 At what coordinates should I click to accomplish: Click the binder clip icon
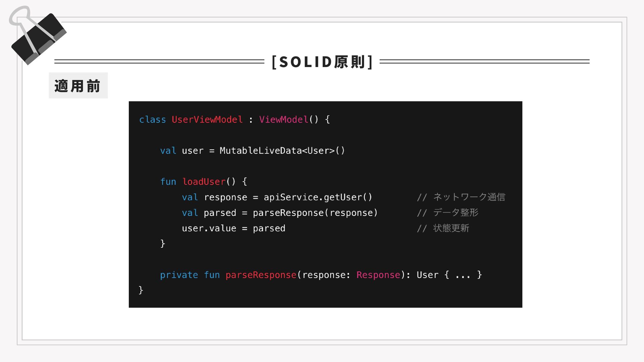38,35
